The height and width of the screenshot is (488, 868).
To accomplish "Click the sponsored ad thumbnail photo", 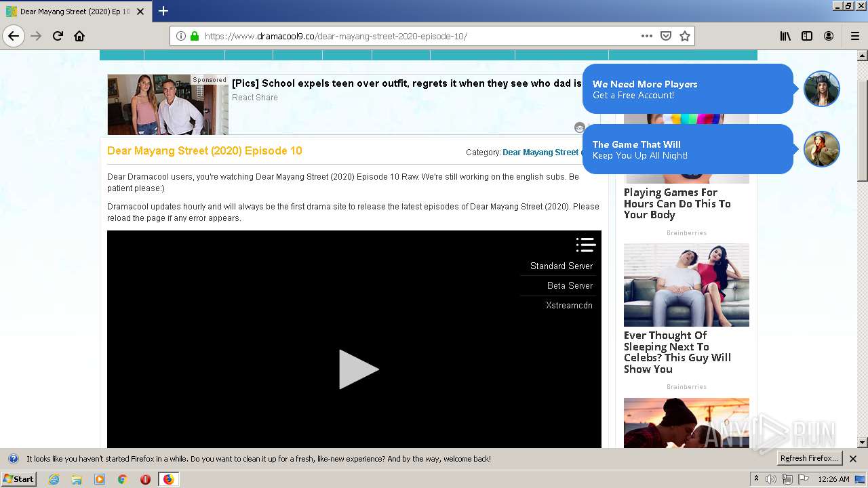I will click(168, 104).
